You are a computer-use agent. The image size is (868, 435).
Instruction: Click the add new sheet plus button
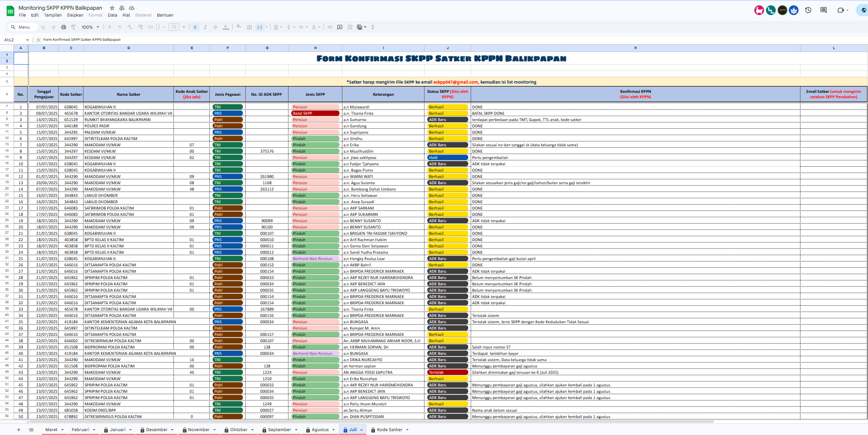[x=19, y=430]
